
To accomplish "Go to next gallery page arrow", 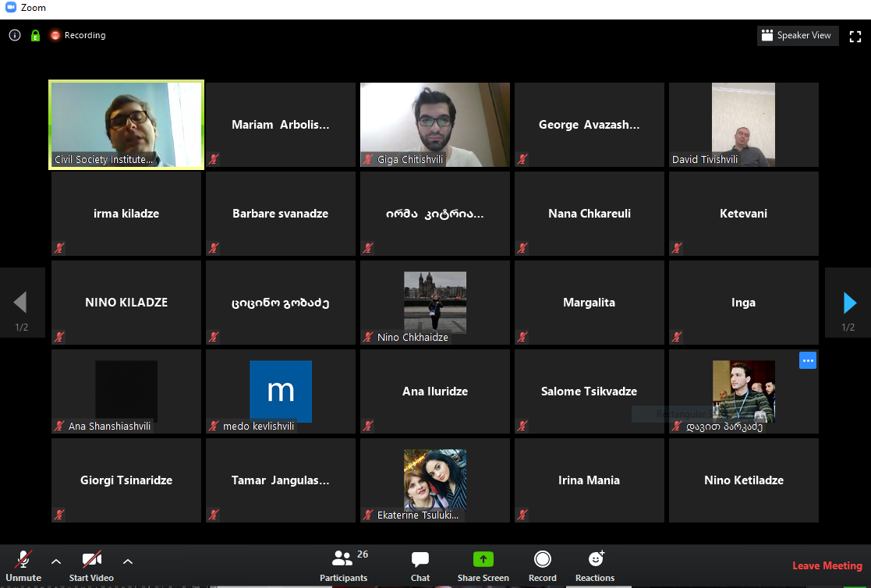I will click(x=848, y=303).
